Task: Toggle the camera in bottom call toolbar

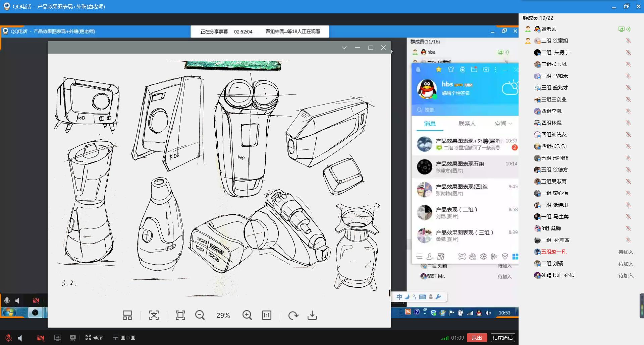Action: (41, 338)
